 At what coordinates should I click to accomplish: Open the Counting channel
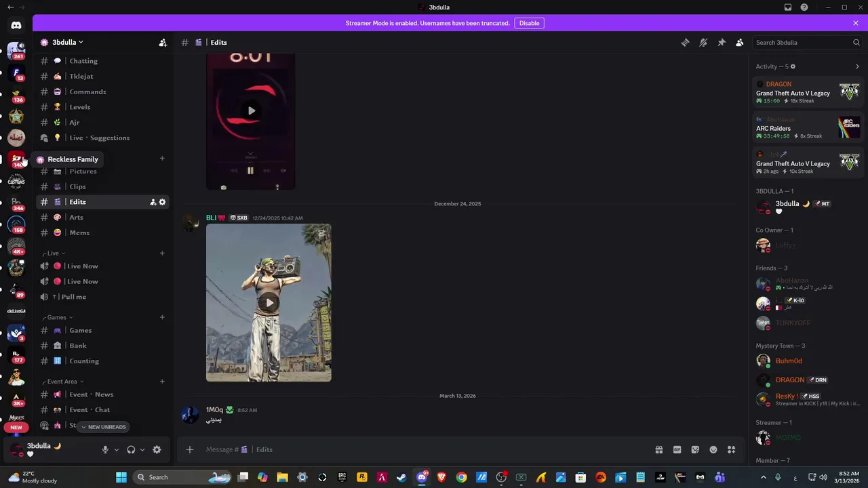(x=103, y=361)
